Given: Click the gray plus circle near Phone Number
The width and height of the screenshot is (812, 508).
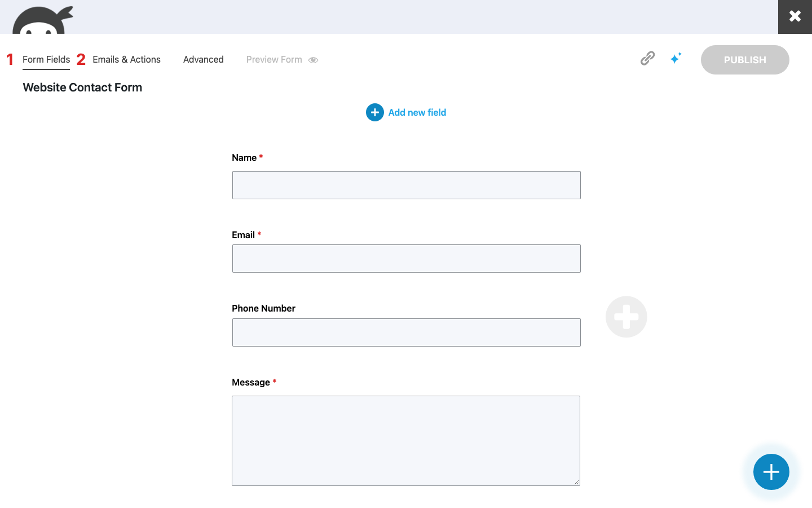Looking at the screenshot, I should 626,317.
